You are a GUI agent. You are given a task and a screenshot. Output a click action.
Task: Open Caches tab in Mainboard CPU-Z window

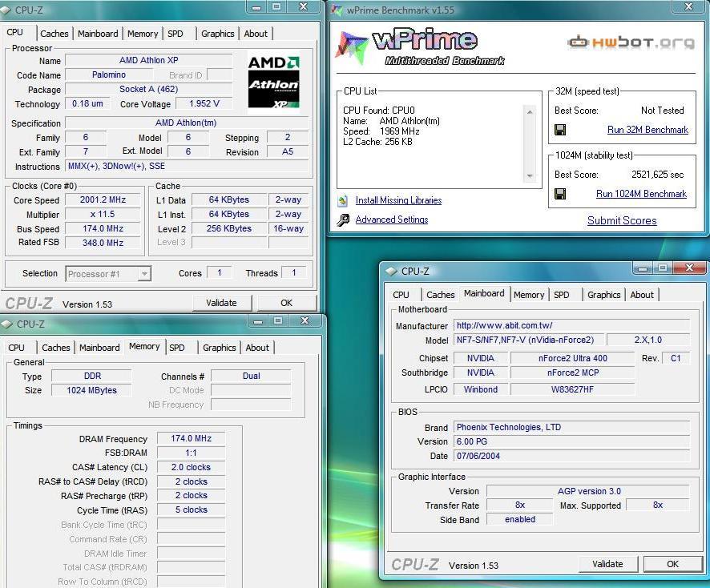(440, 295)
